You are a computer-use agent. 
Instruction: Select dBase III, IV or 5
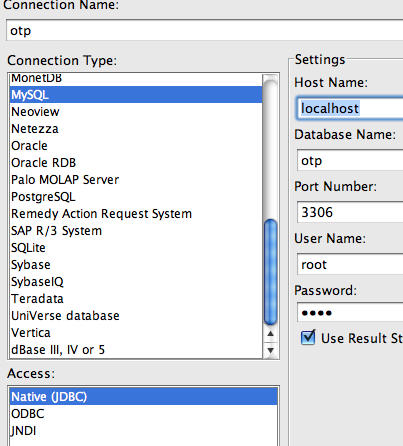tap(136, 350)
